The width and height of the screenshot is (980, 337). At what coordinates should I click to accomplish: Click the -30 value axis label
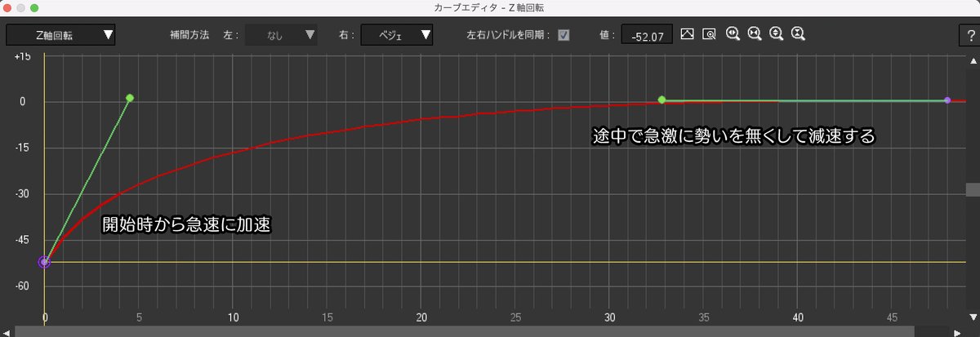pos(23,194)
